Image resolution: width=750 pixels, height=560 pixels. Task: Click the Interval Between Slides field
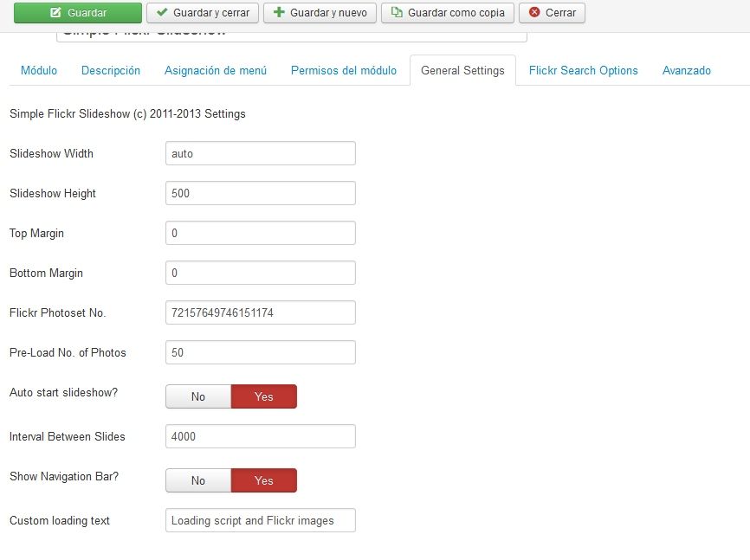(x=261, y=436)
